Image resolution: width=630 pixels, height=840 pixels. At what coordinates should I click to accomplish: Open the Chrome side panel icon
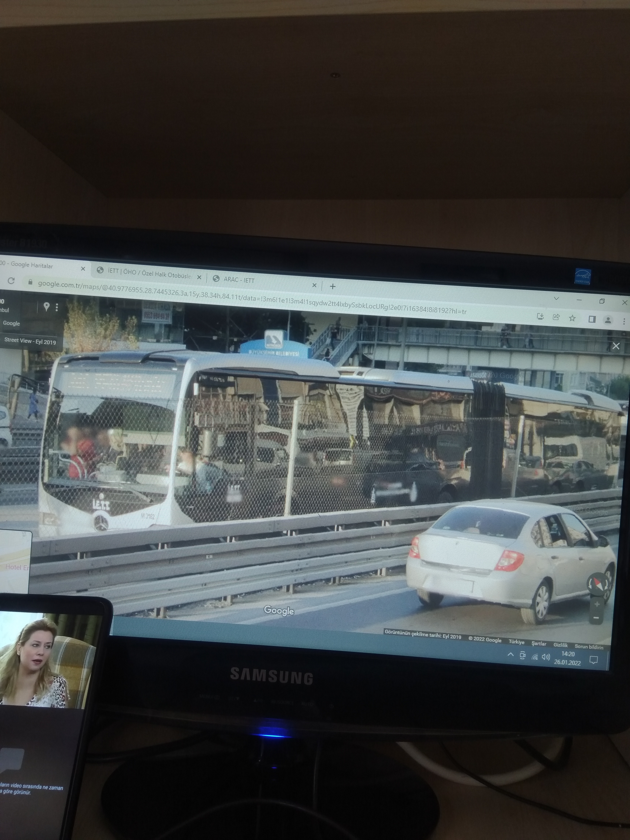[592, 319]
